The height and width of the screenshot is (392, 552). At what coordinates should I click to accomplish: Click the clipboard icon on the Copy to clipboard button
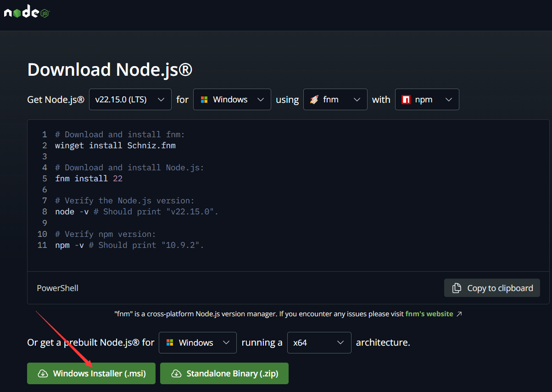(457, 288)
